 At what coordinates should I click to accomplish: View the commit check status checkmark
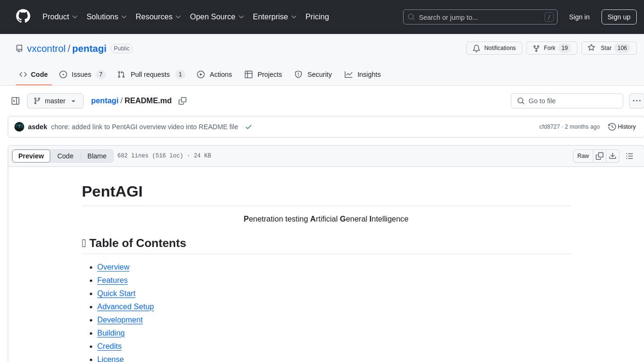point(249,127)
